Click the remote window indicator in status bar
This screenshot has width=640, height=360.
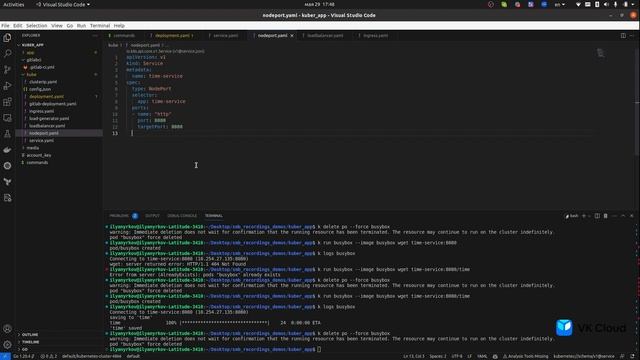point(5,356)
